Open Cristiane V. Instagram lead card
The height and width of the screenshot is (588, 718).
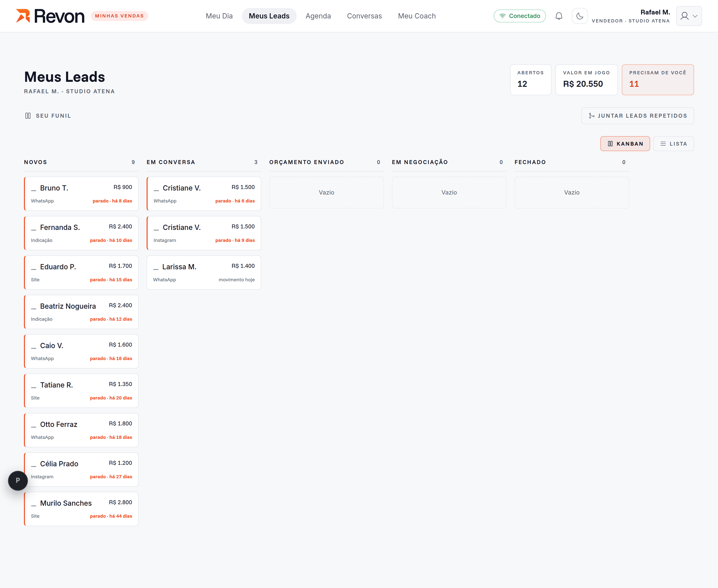point(204,233)
